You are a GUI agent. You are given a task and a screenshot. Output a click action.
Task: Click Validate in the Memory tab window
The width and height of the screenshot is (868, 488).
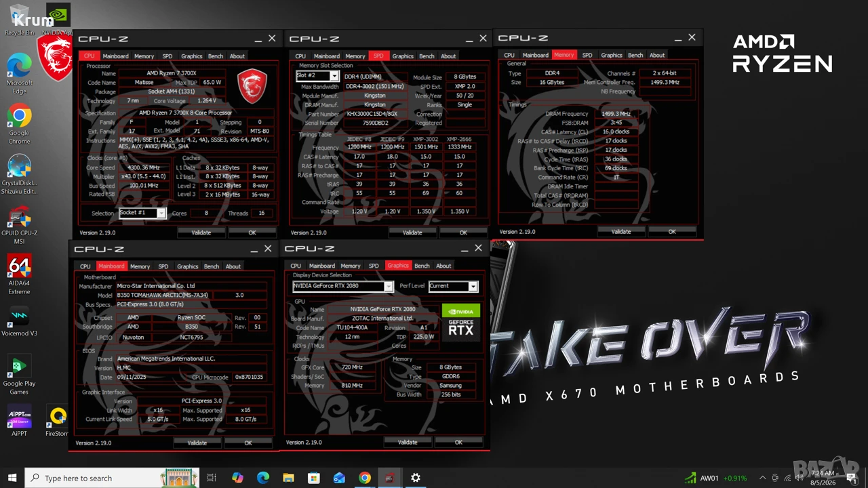tap(621, 232)
